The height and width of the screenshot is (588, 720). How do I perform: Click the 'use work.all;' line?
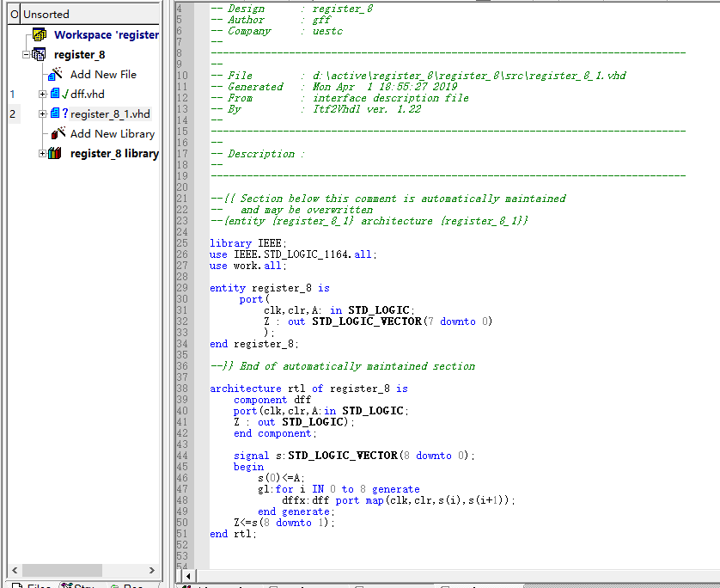[248, 266]
